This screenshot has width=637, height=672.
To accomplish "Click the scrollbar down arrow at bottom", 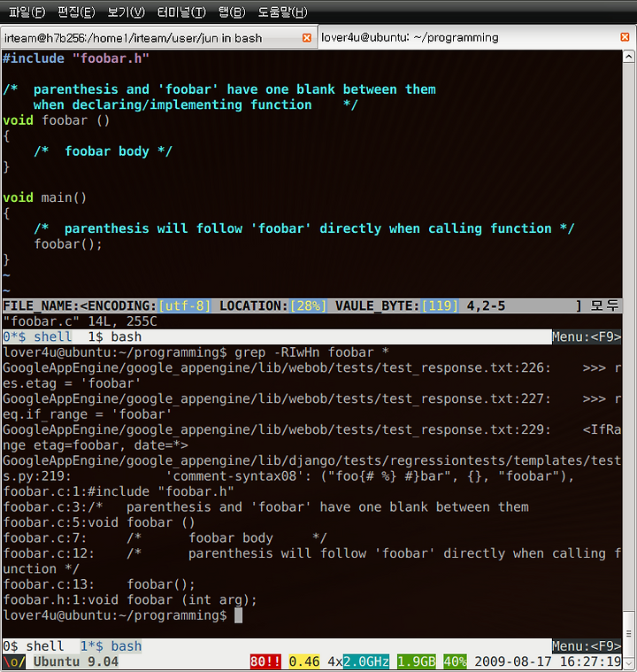I will coord(628,663).
